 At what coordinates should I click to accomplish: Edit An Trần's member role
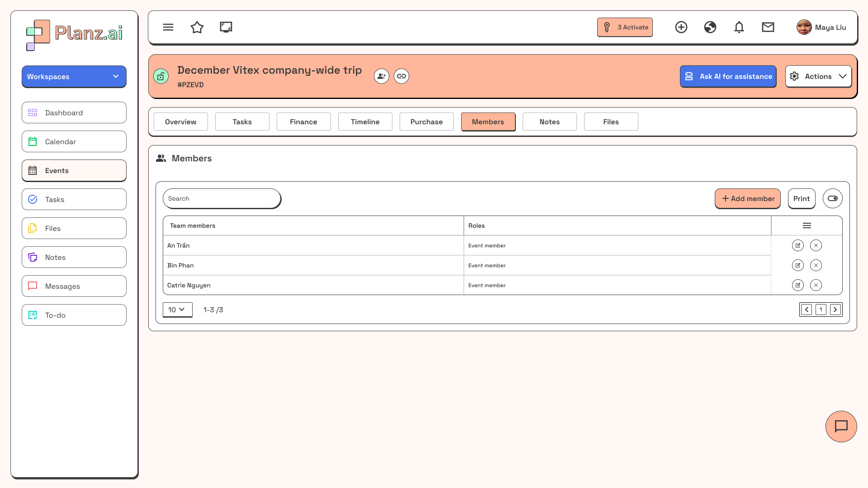tap(798, 245)
